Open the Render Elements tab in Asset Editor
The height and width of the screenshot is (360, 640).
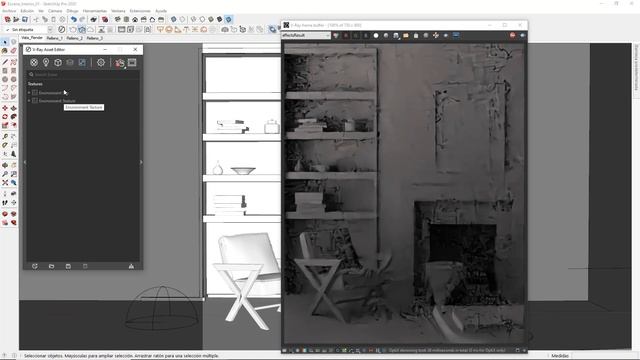click(70, 62)
